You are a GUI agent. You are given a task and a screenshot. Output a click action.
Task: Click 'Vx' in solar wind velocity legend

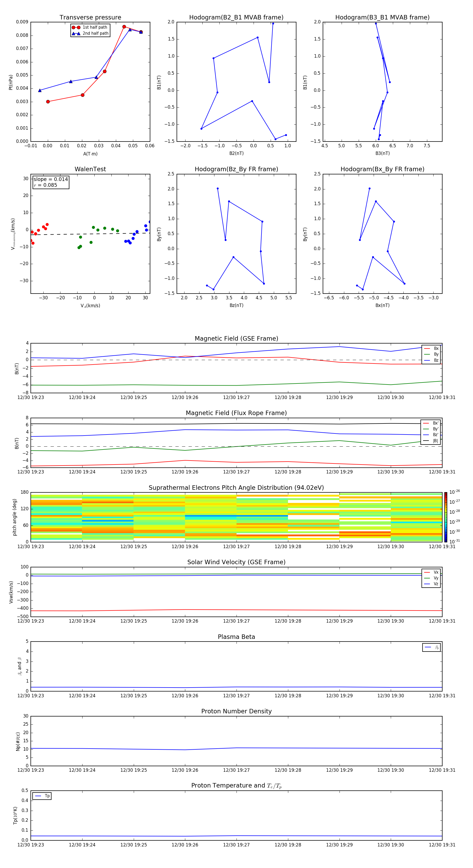[x=431, y=572]
